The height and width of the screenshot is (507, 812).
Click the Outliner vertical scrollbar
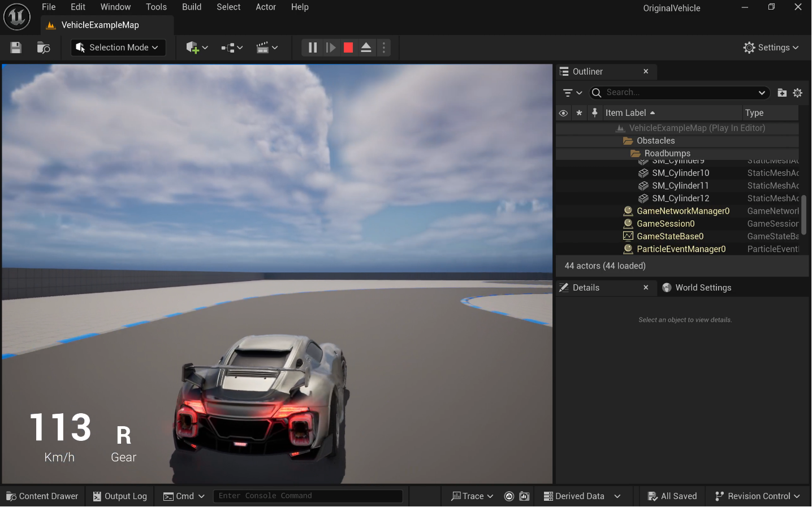click(x=804, y=215)
